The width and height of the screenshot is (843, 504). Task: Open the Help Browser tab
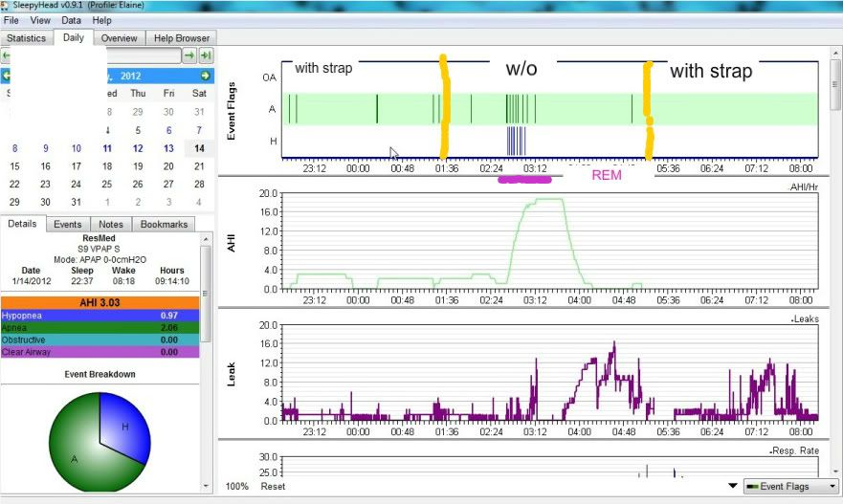coord(181,38)
